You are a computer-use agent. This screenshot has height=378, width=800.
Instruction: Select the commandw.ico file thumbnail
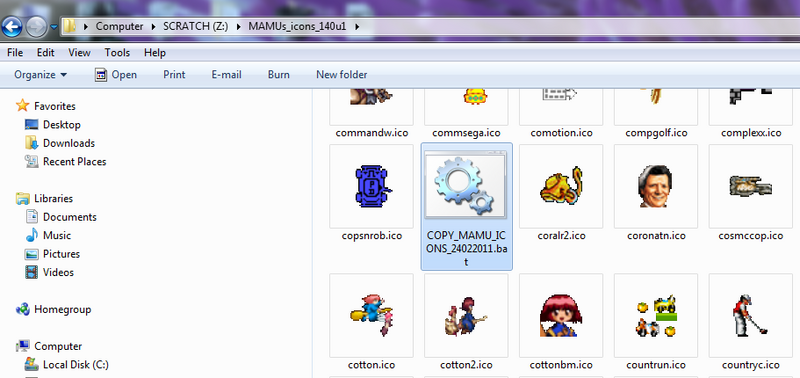(x=372, y=107)
